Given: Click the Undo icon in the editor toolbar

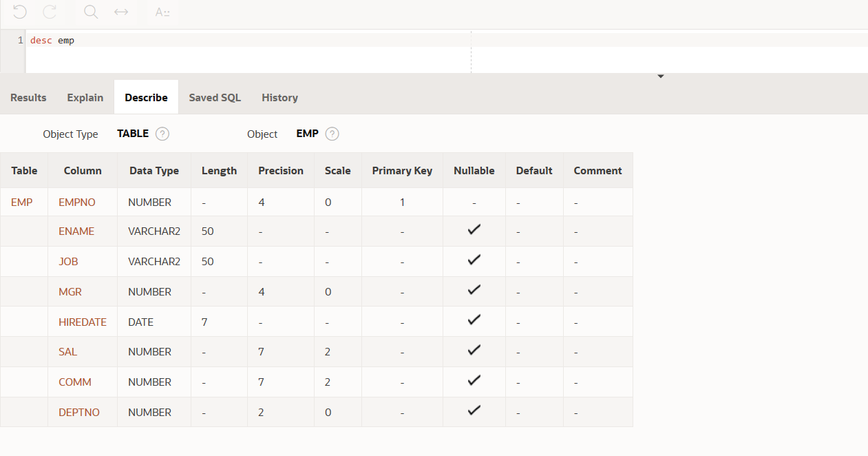Looking at the screenshot, I should [19, 12].
